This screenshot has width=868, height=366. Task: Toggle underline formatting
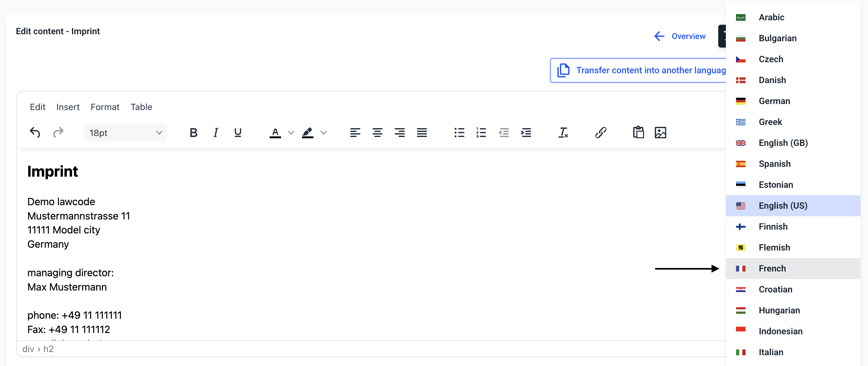click(238, 132)
